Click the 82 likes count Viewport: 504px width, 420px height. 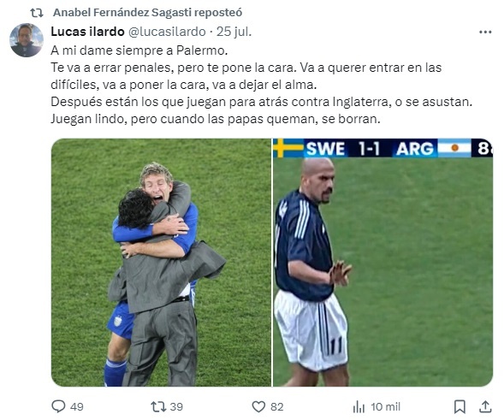pos(276,407)
